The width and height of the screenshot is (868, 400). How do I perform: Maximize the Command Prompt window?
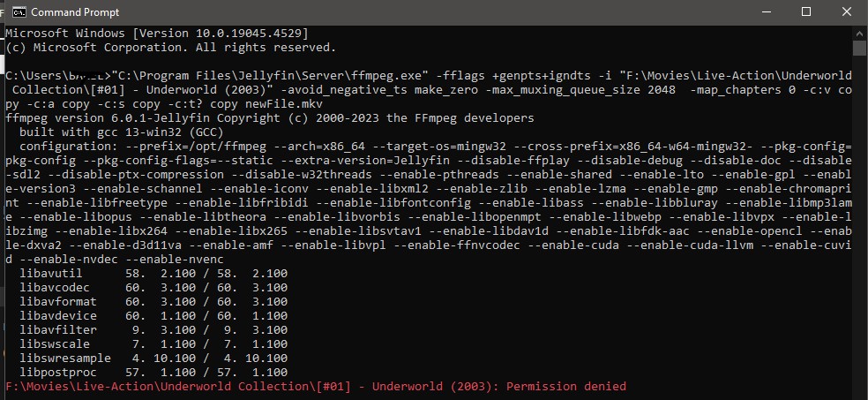[x=805, y=12]
